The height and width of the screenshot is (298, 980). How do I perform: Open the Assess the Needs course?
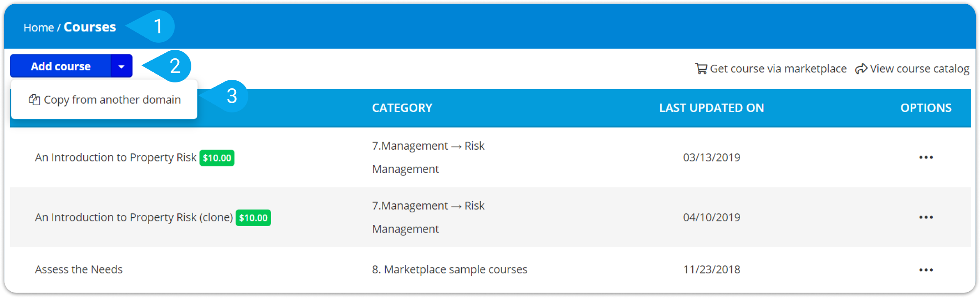tap(79, 269)
